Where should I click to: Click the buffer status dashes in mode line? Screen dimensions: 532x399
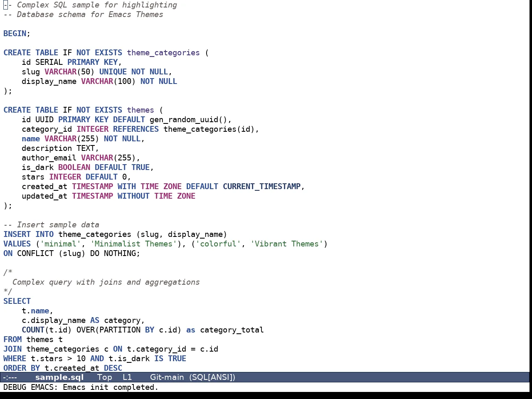pos(10,377)
